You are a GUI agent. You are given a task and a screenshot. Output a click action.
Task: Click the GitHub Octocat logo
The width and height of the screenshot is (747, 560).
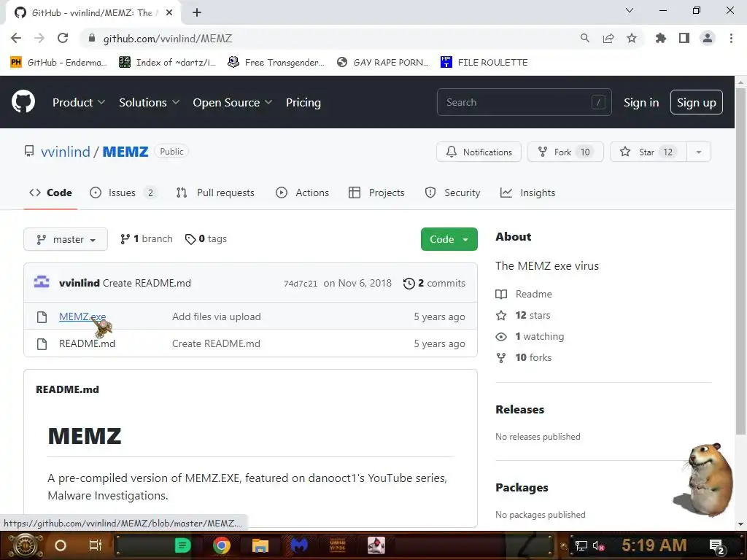[x=23, y=101]
